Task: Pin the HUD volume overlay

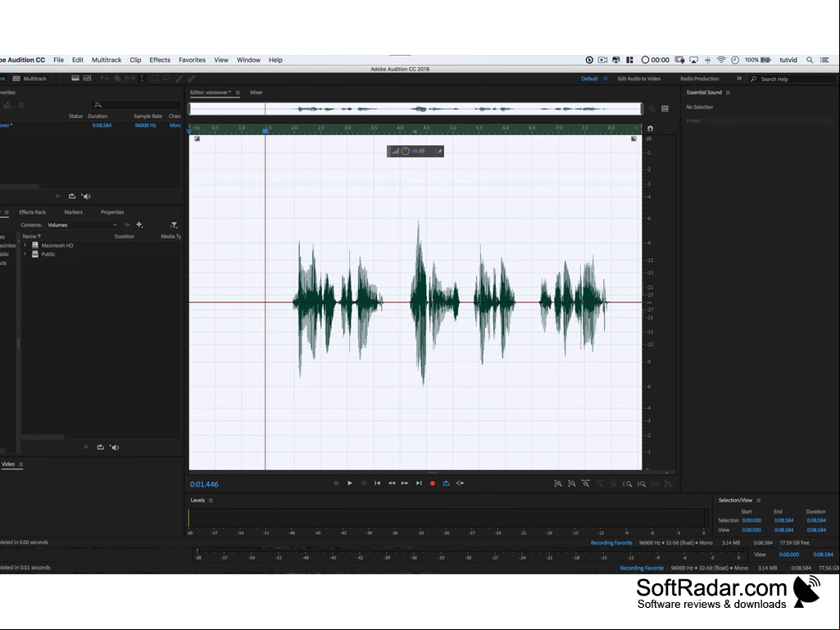Action: point(439,151)
